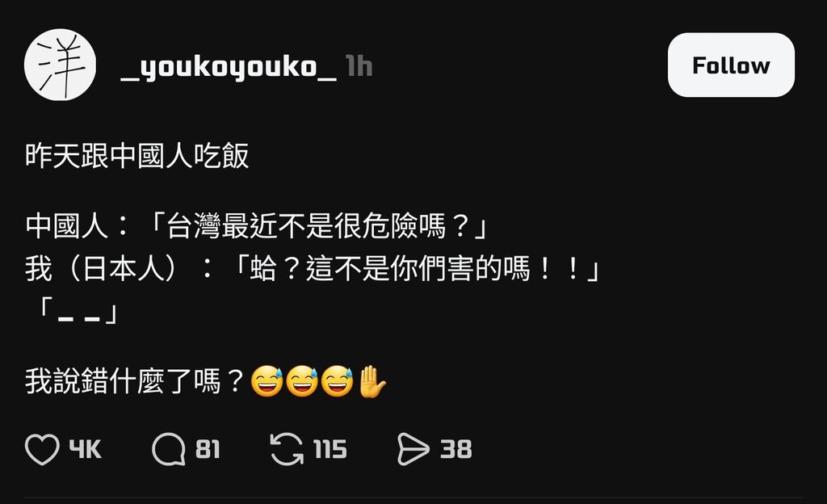View the 4K likes count
This screenshot has height=504, width=827.
point(86,449)
